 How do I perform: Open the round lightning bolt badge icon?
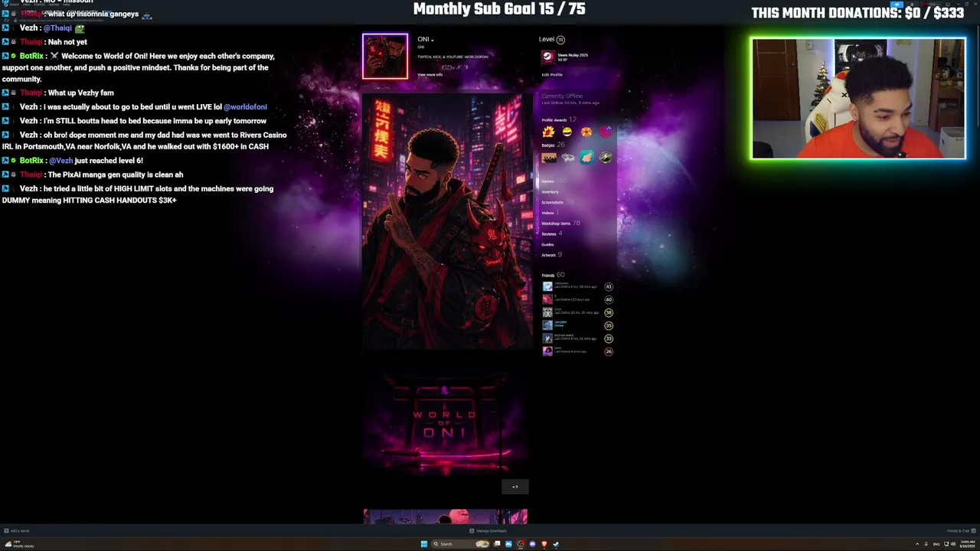[x=606, y=158]
